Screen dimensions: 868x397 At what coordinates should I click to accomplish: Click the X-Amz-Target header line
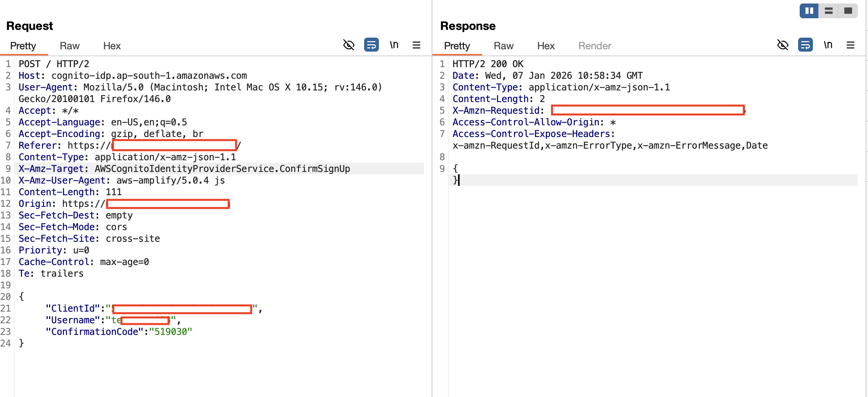click(219, 169)
